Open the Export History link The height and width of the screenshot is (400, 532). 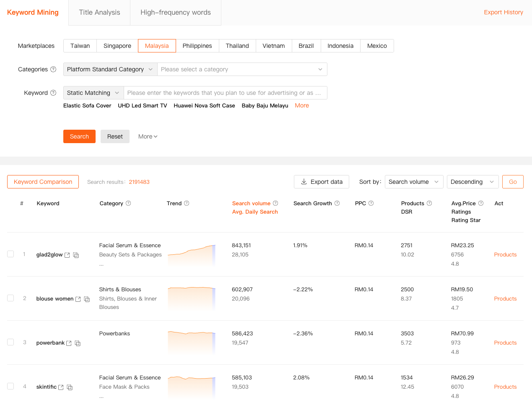(503, 12)
